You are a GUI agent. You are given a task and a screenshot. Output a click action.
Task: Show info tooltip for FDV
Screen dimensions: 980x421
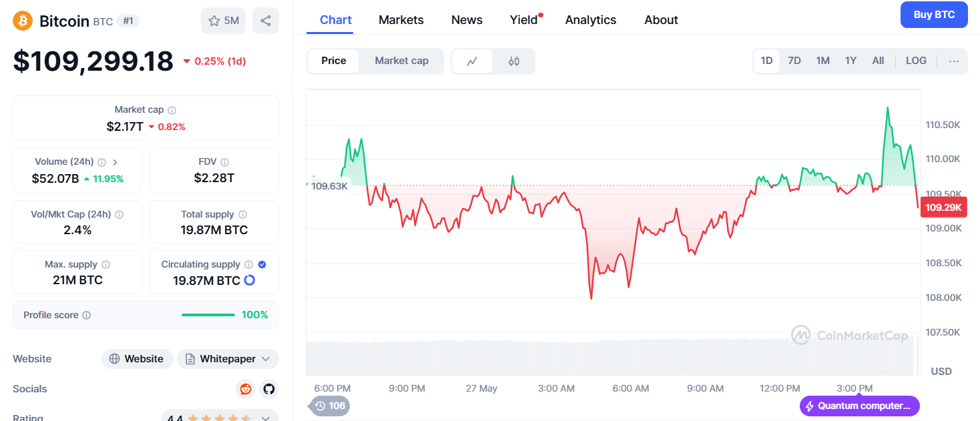coord(225,162)
